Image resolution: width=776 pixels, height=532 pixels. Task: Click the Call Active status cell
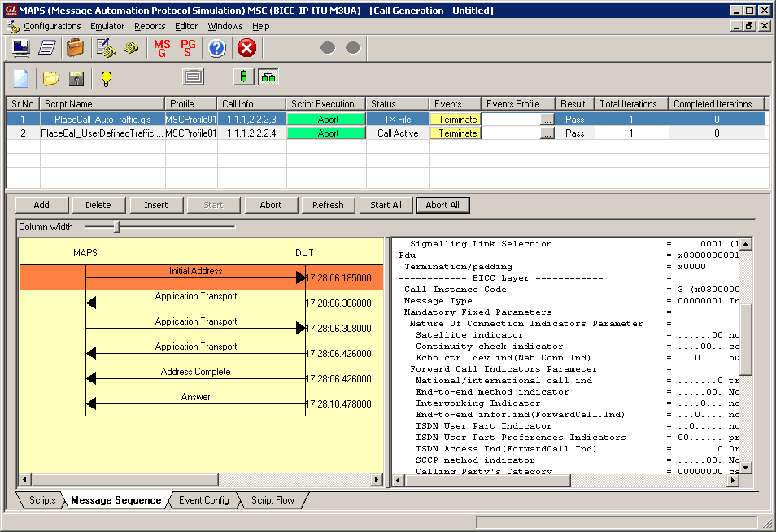[x=398, y=133]
